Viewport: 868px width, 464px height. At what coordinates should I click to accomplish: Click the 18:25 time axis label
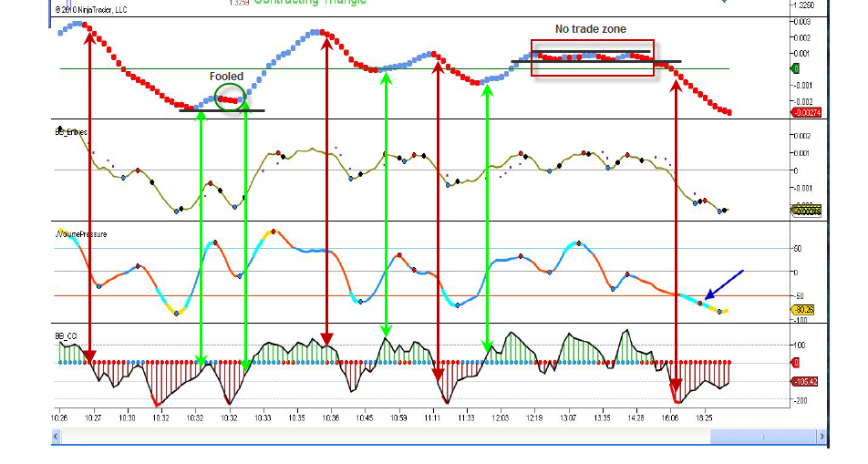[704, 418]
